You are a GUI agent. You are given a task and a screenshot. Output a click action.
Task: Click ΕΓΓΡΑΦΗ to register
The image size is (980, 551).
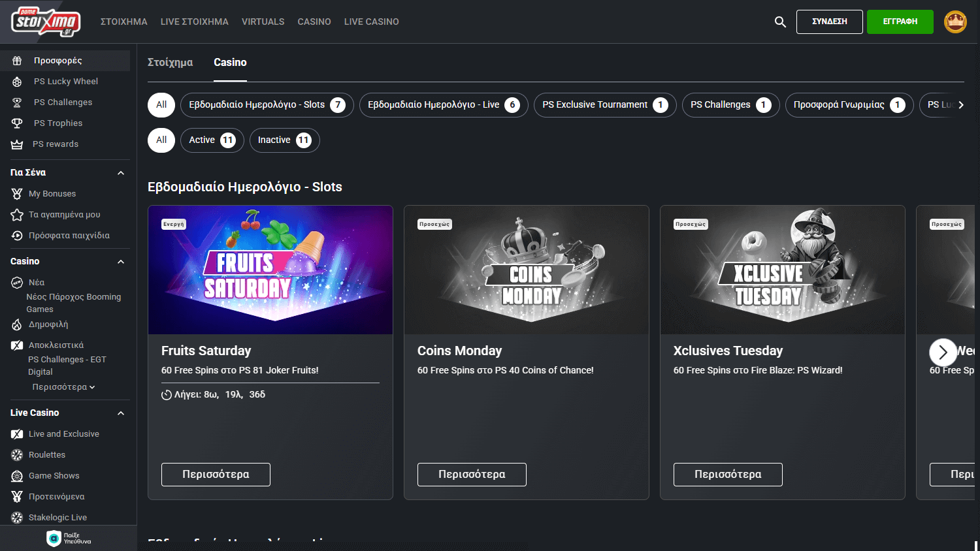coord(900,22)
